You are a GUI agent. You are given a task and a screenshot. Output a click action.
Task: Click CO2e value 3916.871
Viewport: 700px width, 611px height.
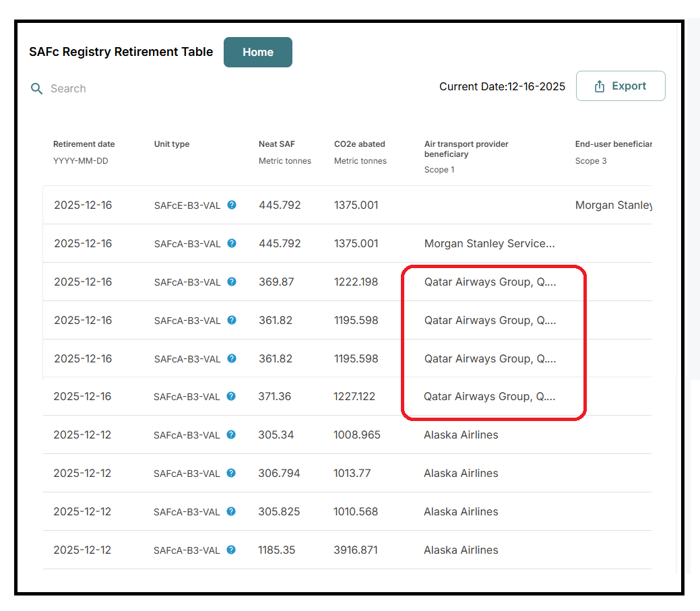(x=355, y=550)
